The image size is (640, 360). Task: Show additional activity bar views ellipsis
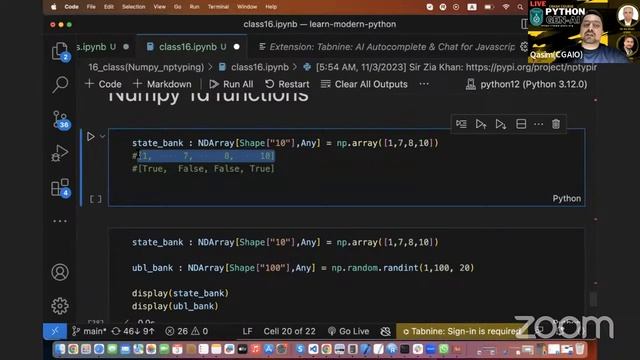[60, 221]
